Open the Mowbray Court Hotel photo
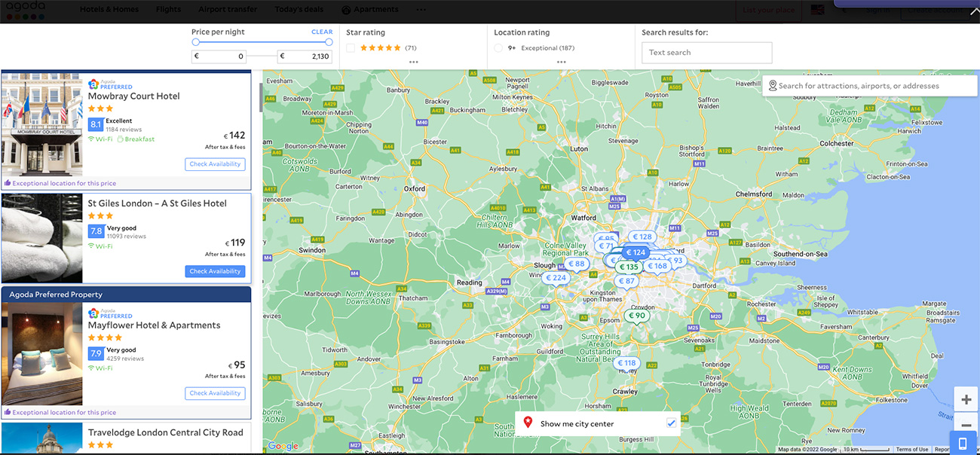 (41, 125)
